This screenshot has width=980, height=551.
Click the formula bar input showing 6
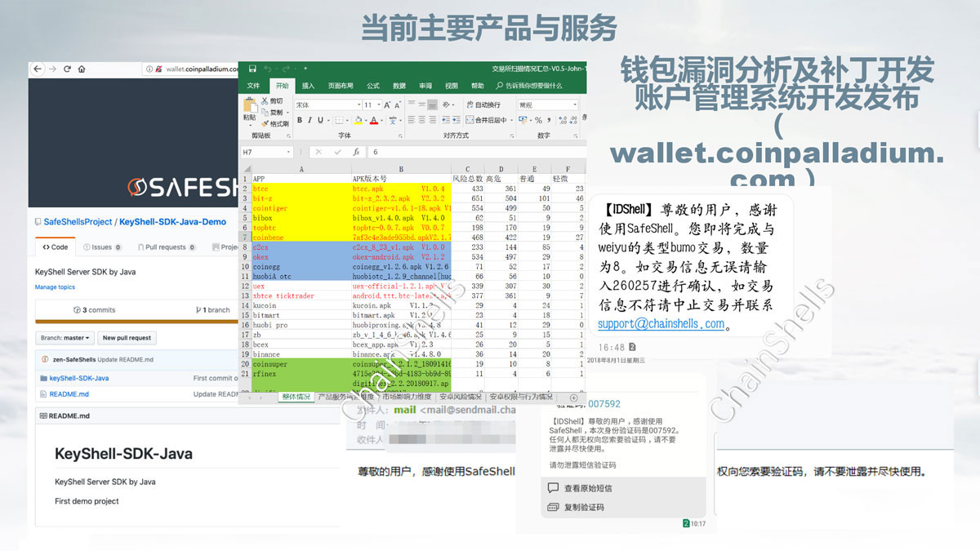coord(477,152)
